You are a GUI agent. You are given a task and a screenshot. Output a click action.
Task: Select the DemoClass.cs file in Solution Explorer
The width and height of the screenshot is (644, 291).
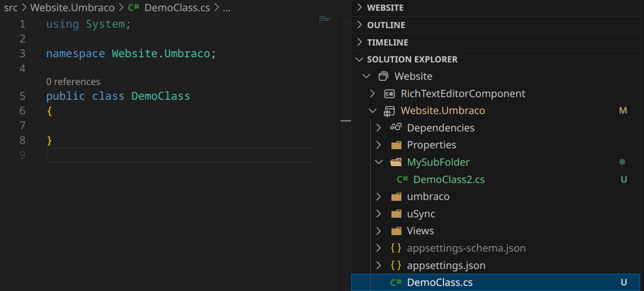(495, 282)
